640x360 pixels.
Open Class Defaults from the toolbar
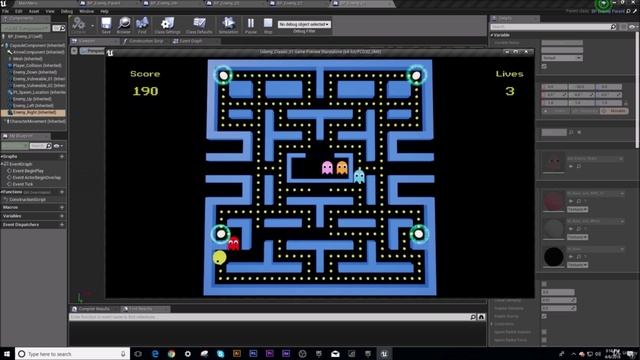coord(199,25)
